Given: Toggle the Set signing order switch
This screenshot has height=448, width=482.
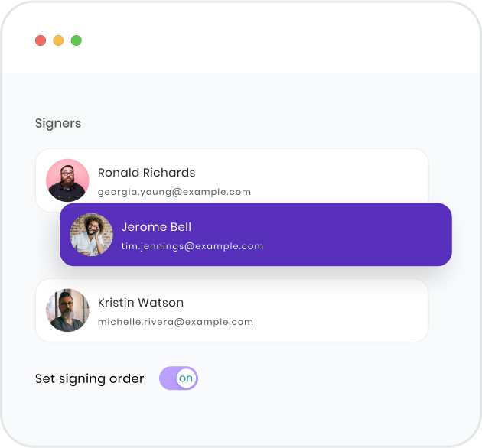Looking at the screenshot, I should [178, 378].
